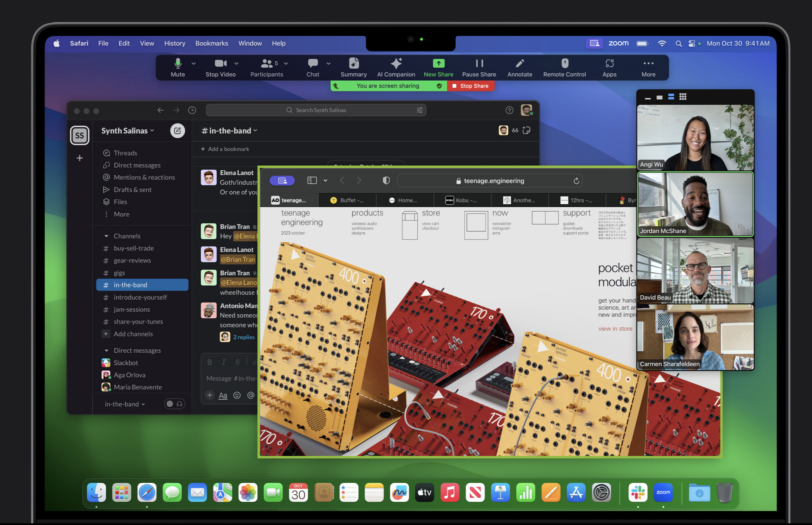Open the Annotate tool
The height and width of the screenshot is (525, 812).
click(520, 68)
